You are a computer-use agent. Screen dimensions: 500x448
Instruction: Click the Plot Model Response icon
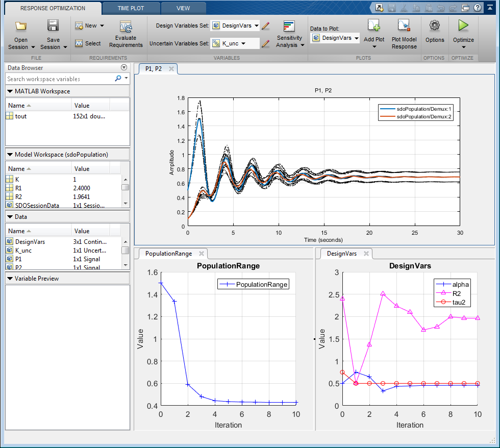[404, 26]
